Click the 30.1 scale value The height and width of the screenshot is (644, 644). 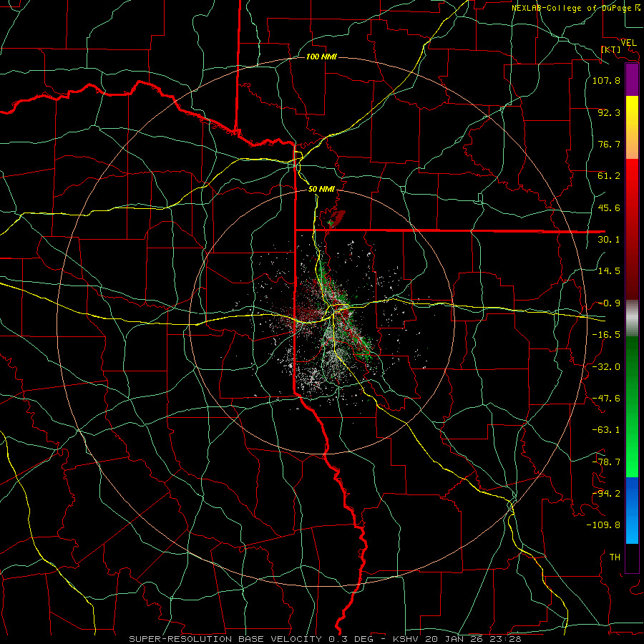(x=609, y=240)
